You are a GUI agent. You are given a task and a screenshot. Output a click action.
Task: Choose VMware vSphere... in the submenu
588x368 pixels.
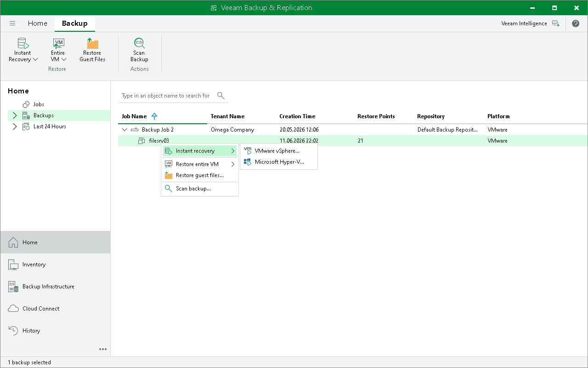278,151
